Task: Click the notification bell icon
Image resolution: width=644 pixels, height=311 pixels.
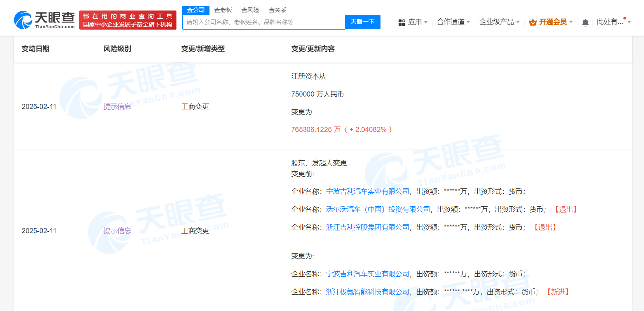Action: 585,23
